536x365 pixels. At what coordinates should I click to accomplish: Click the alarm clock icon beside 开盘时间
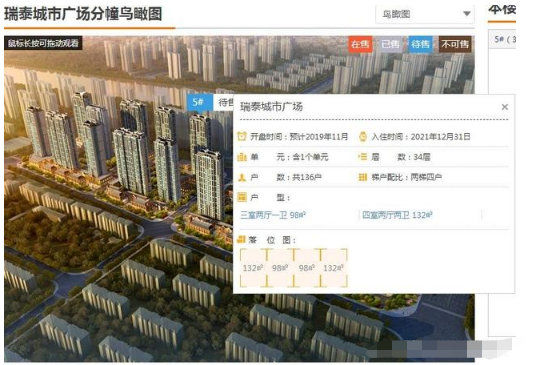(242, 136)
